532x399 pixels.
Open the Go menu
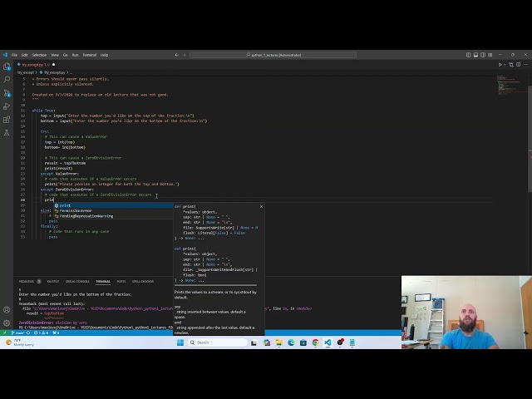(65, 55)
